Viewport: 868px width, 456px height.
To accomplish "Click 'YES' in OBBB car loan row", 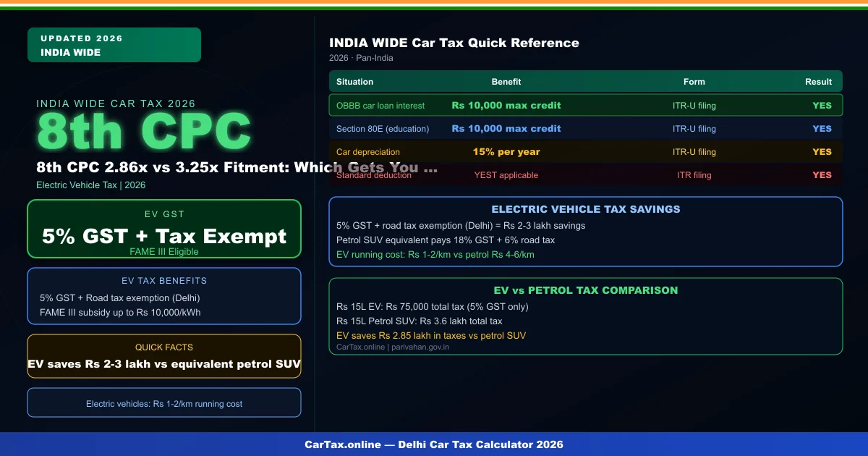I will click(822, 106).
